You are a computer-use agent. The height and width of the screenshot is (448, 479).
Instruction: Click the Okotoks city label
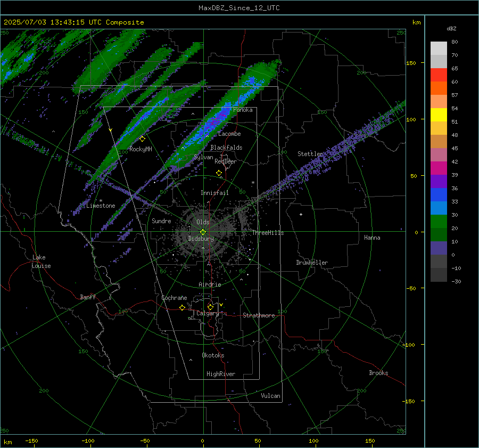point(213,355)
